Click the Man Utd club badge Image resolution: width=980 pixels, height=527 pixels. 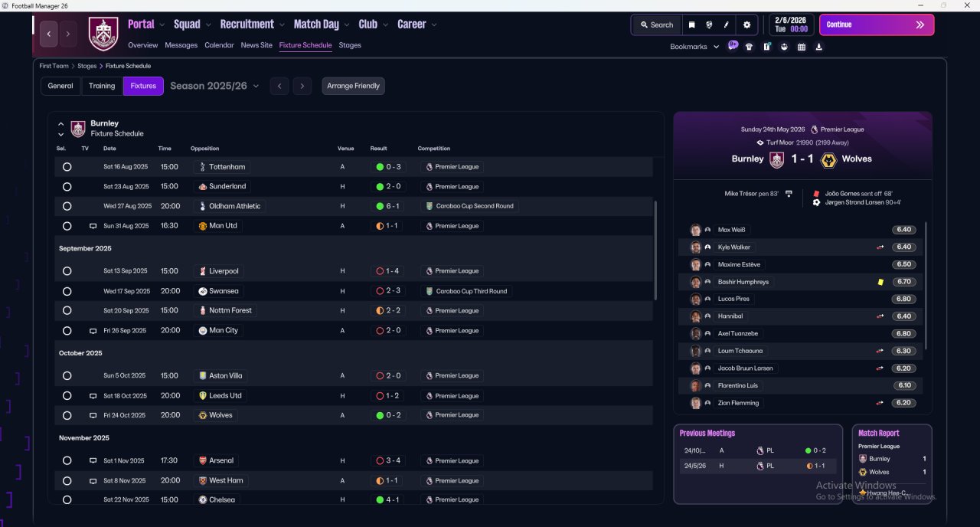tap(202, 226)
